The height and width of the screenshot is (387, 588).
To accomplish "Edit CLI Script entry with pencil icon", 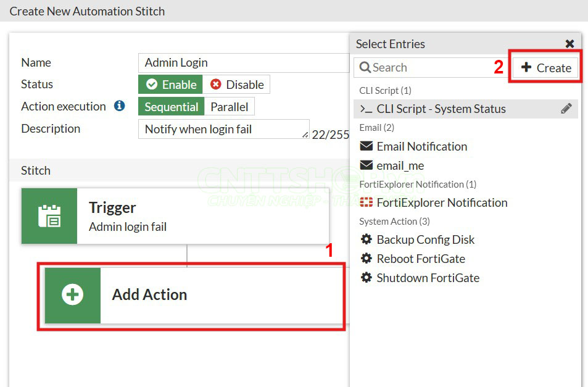I will pyautogui.click(x=566, y=109).
